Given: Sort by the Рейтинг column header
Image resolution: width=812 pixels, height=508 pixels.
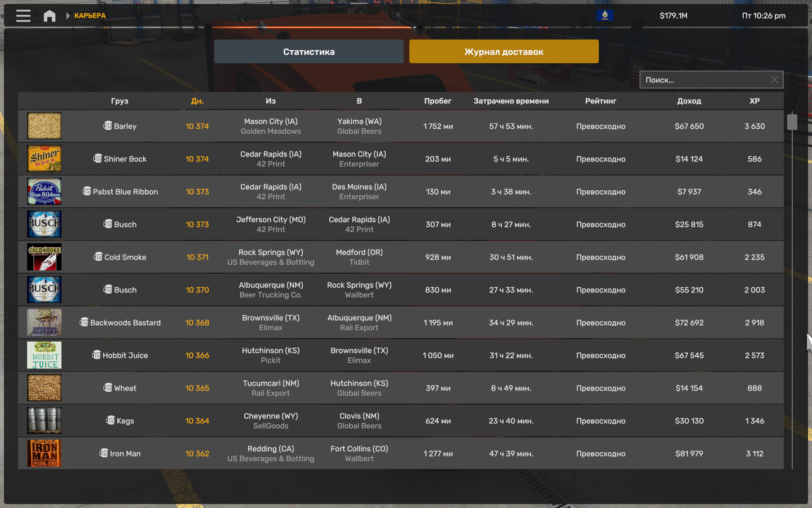Looking at the screenshot, I should coord(601,101).
